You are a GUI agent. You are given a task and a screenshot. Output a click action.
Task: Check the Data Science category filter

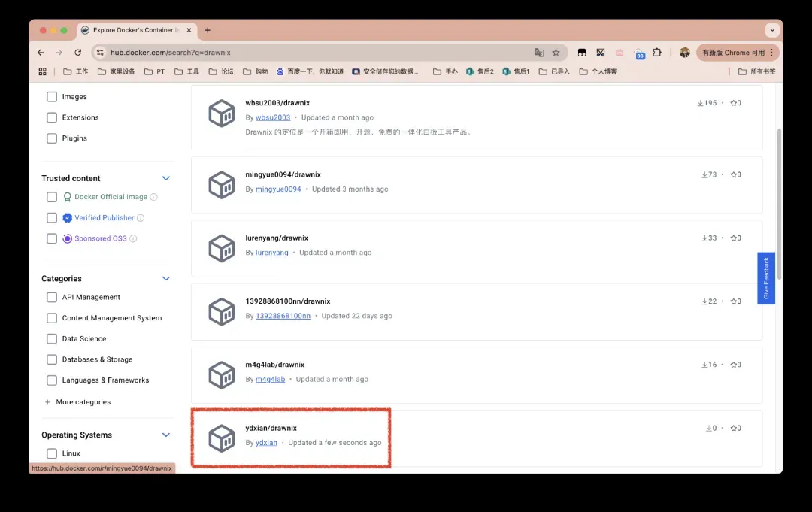tap(52, 339)
